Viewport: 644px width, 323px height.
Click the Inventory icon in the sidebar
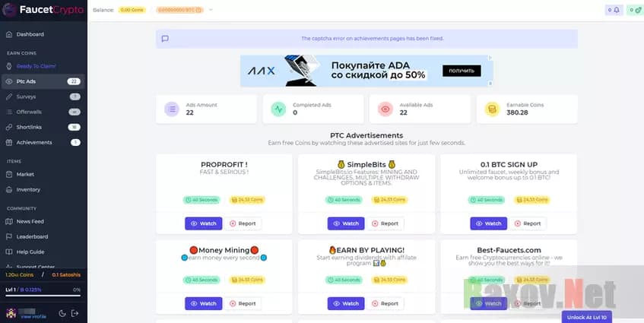pyautogui.click(x=8, y=189)
